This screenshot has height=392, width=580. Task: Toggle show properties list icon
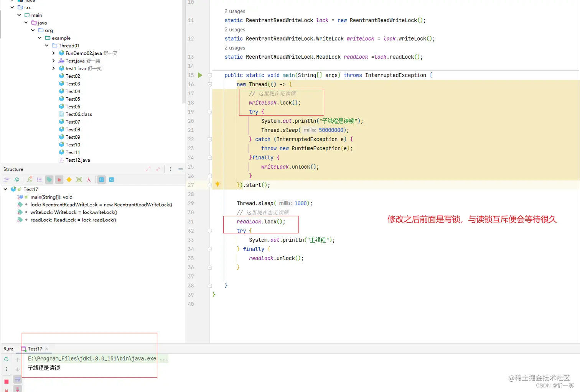pos(39,180)
